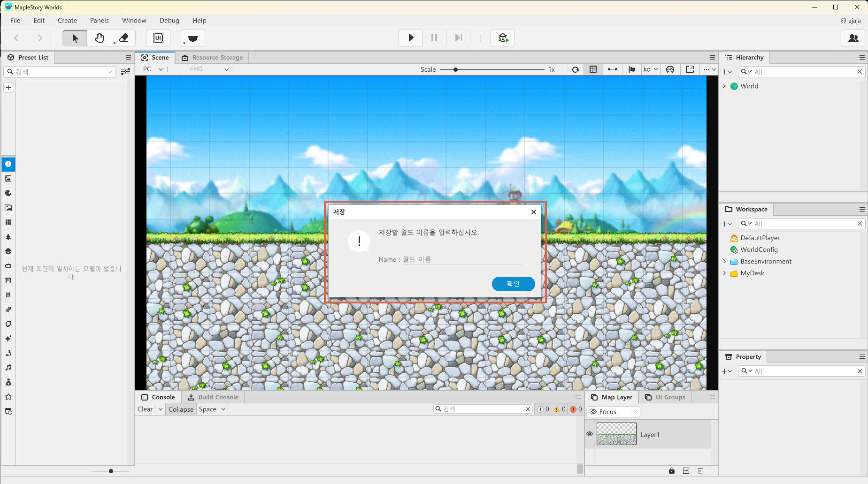Image resolution: width=868 pixels, height=484 pixels.
Task: Select DefaultPlayer in Workspace
Action: (755, 238)
